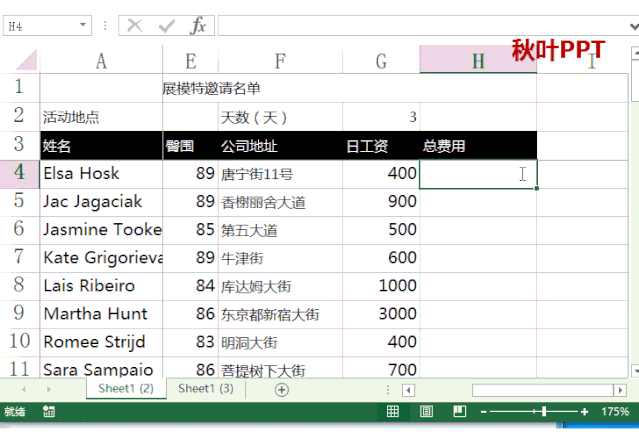The height and width of the screenshot is (439, 639).
Task: Click the 就绪 ready status text
Action: click(15, 412)
